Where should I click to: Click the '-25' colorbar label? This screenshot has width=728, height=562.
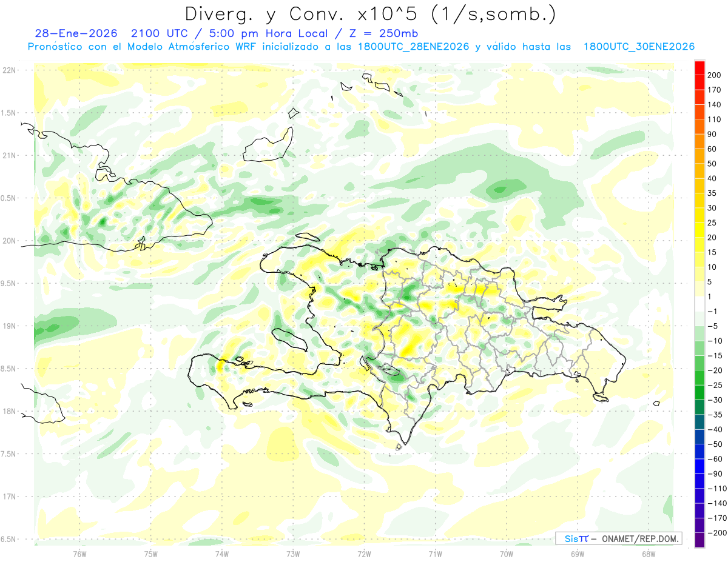tap(716, 385)
